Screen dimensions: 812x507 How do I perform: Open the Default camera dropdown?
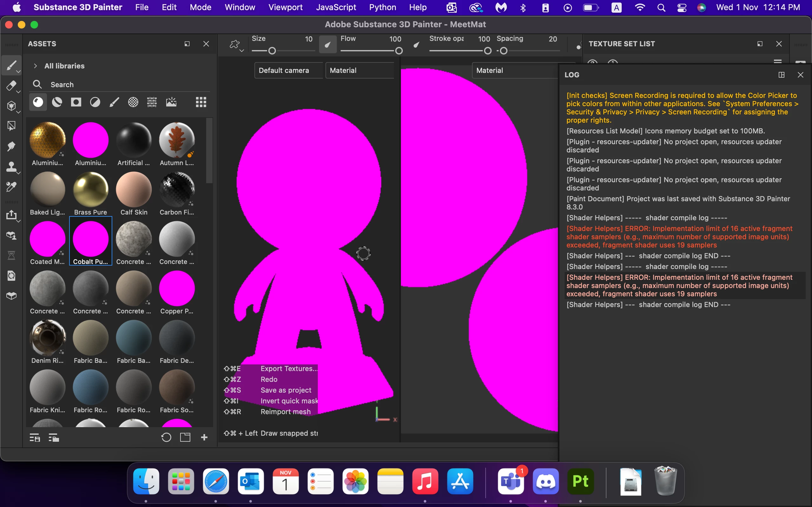click(x=288, y=70)
